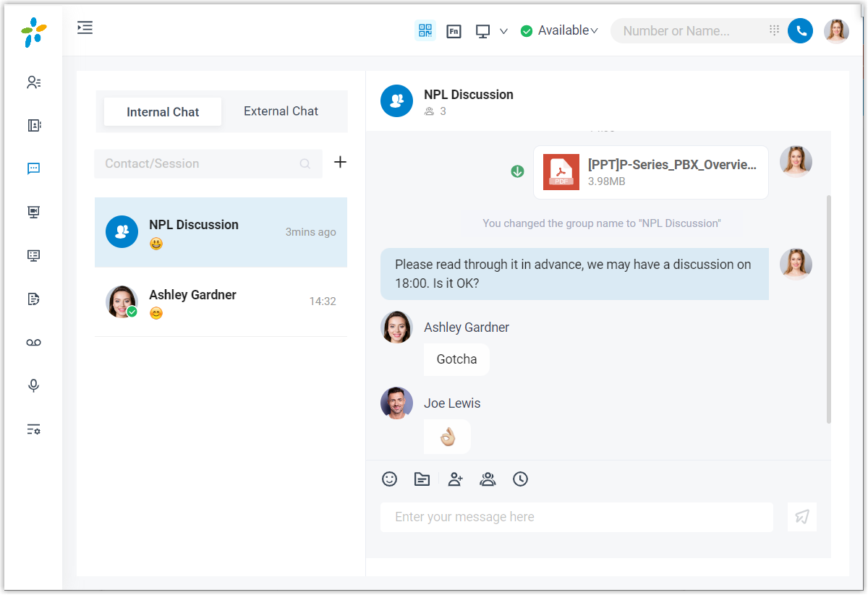
Task: Open the emoji picker icon
Action: [x=390, y=479]
